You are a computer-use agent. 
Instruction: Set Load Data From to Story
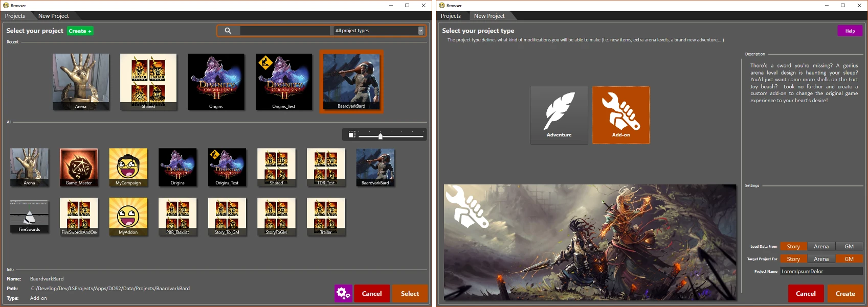click(793, 246)
